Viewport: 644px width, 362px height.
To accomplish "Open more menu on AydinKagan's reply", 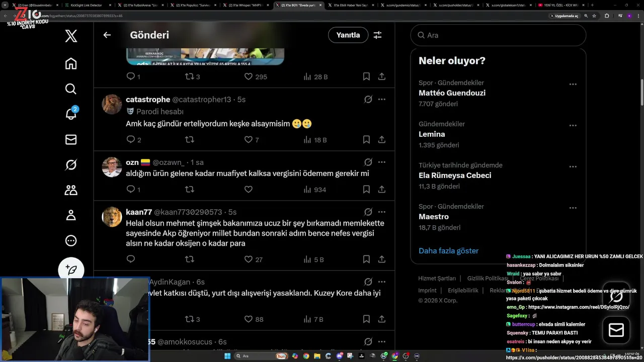I will (382, 282).
